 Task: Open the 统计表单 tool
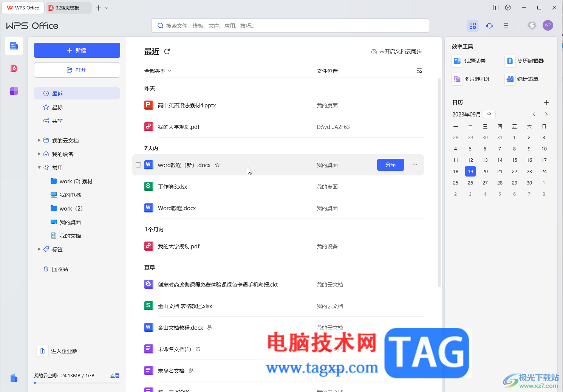click(x=522, y=79)
